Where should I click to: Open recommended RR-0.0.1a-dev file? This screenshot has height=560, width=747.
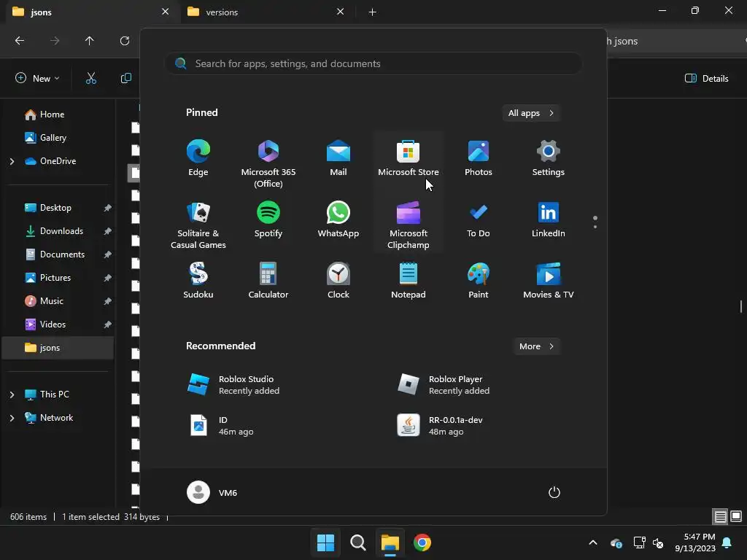pos(440,426)
